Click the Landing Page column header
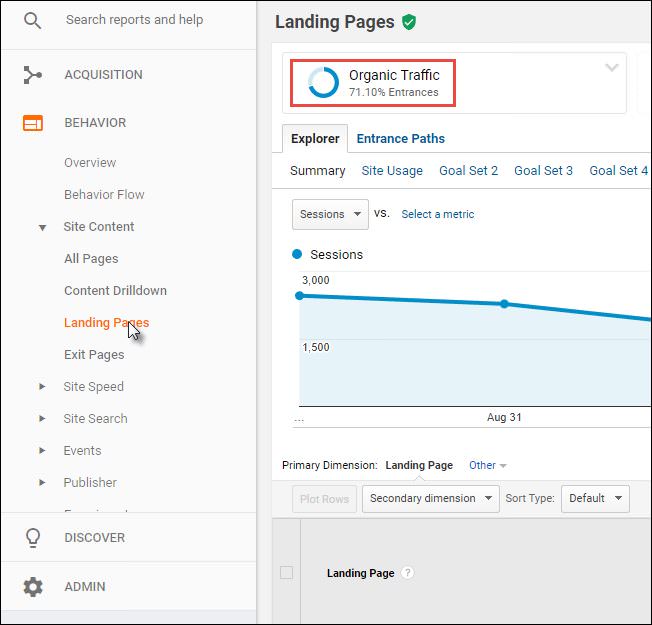Screen dimensions: 652x625 (360, 573)
